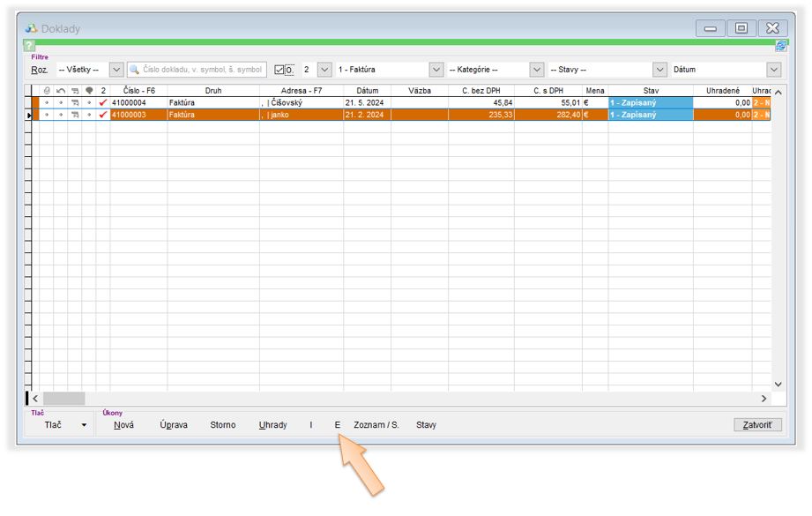Click the speech bubble column header icon
812x516 pixels.
[88, 91]
